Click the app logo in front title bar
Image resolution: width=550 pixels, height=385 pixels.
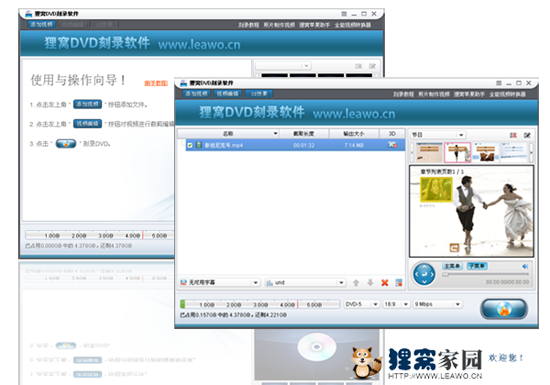183,83
